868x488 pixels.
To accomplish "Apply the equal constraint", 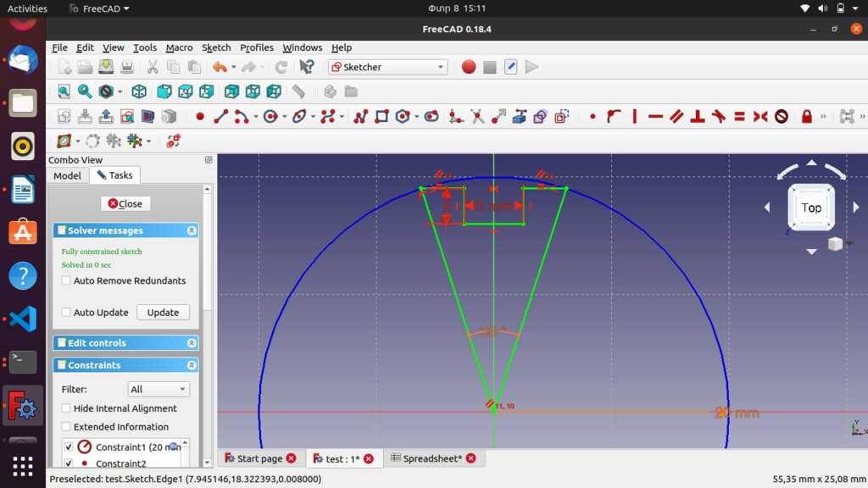I will 739,117.
